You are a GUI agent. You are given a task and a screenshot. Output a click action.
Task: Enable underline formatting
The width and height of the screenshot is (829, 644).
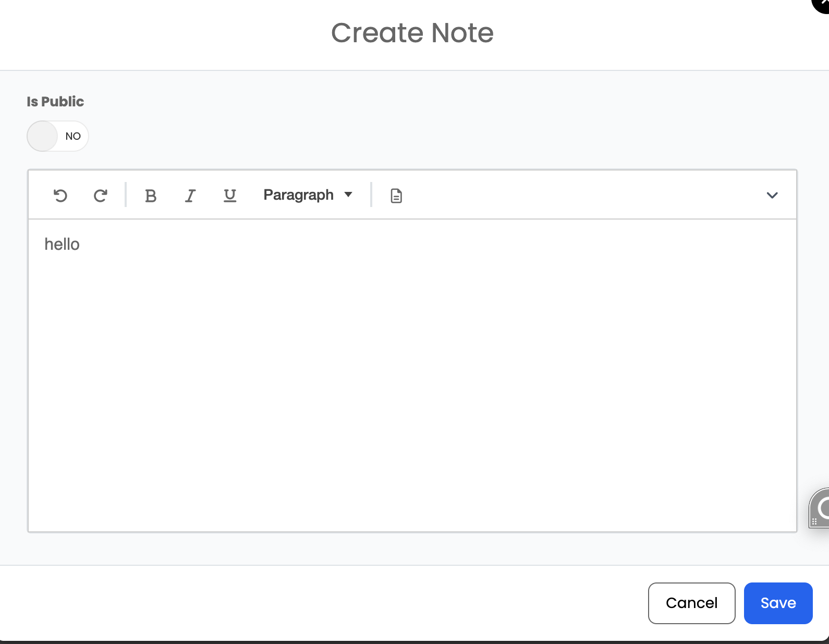(x=230, y=196)
